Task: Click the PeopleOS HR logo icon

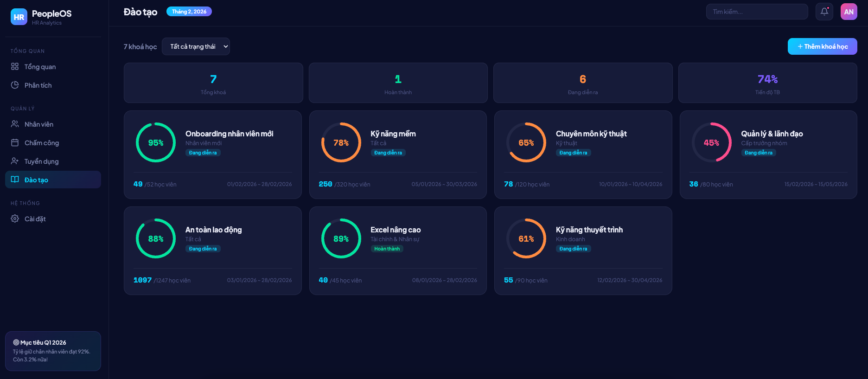Action: 19,17
